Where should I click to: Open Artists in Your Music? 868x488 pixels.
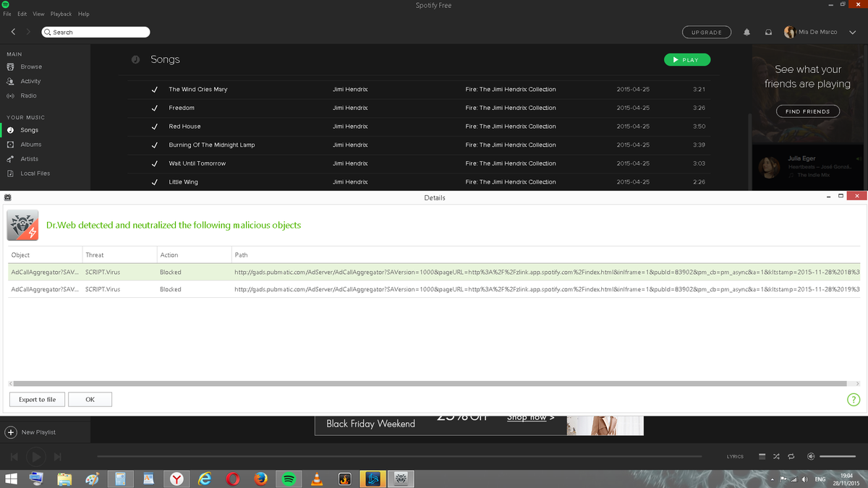coord(29,159)
